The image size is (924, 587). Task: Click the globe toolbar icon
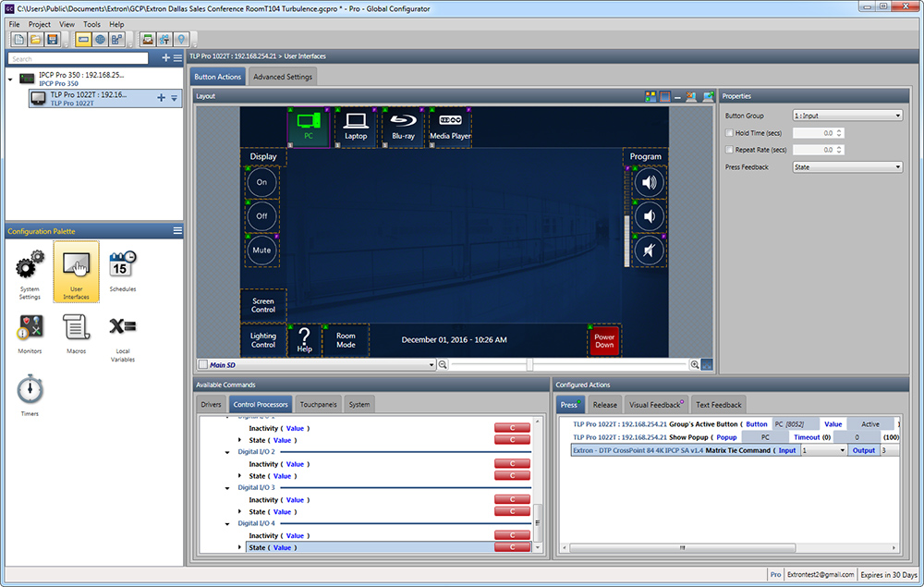click(x=100, y=40)
